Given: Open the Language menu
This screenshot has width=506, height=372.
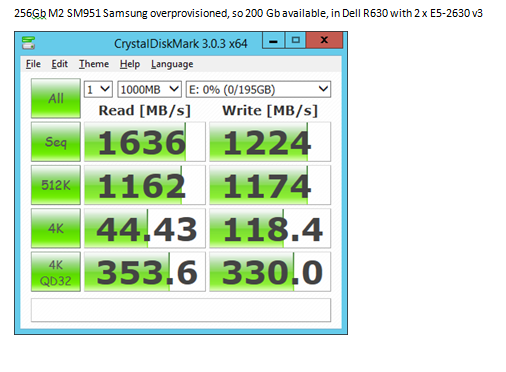Looking at the screenshot, I should click(172, 64).
